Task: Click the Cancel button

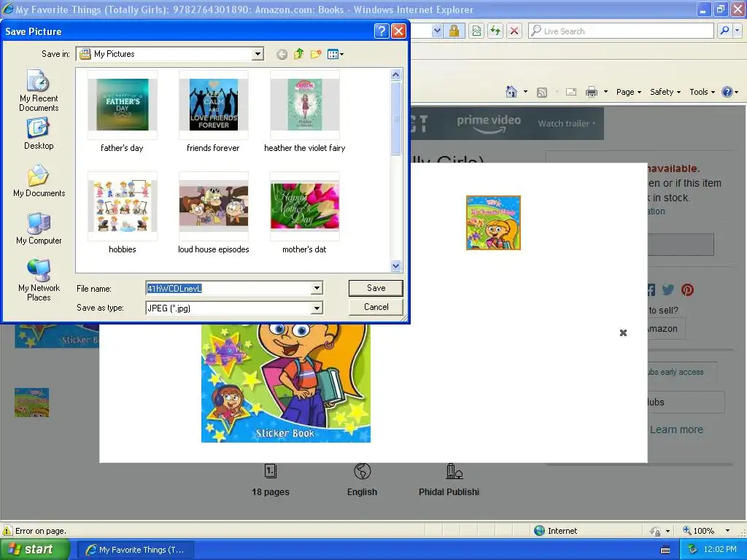Action: pos(376,307)
